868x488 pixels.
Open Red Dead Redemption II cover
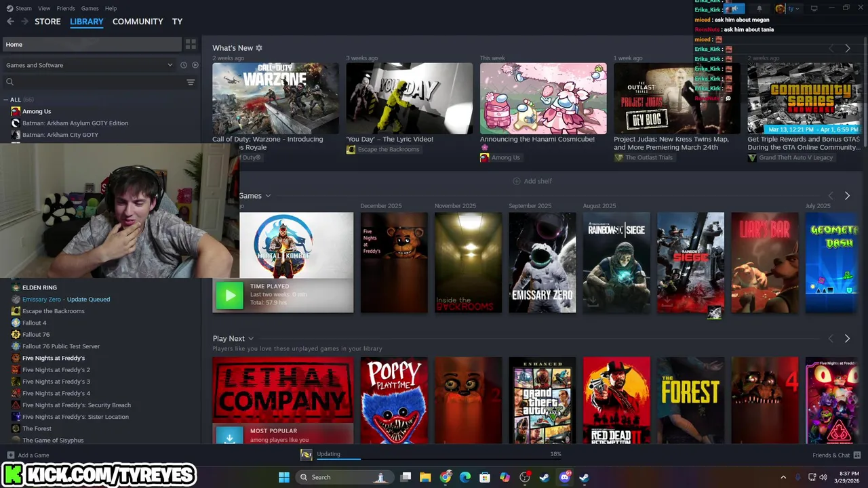click(x=616, y=401)
